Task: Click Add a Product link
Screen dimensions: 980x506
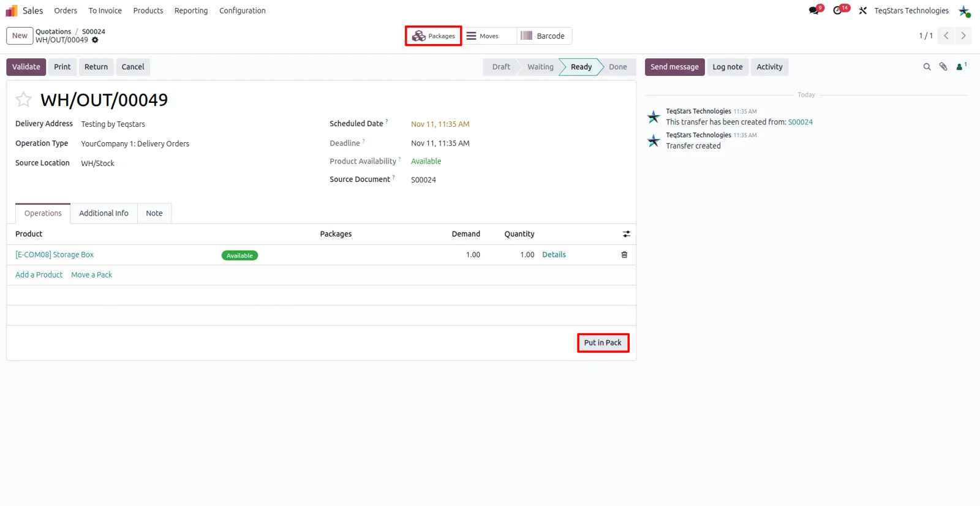Action: coord(39,275)
